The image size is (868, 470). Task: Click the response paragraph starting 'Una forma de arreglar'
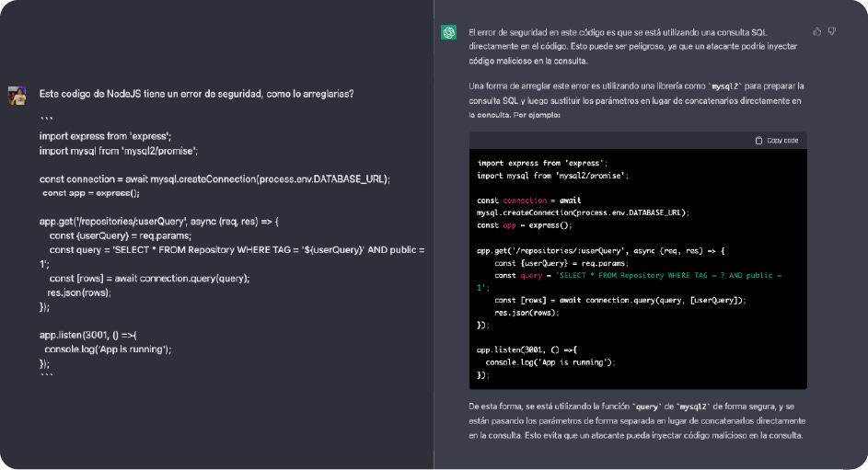pyautogui.click(x=635, y=100)
